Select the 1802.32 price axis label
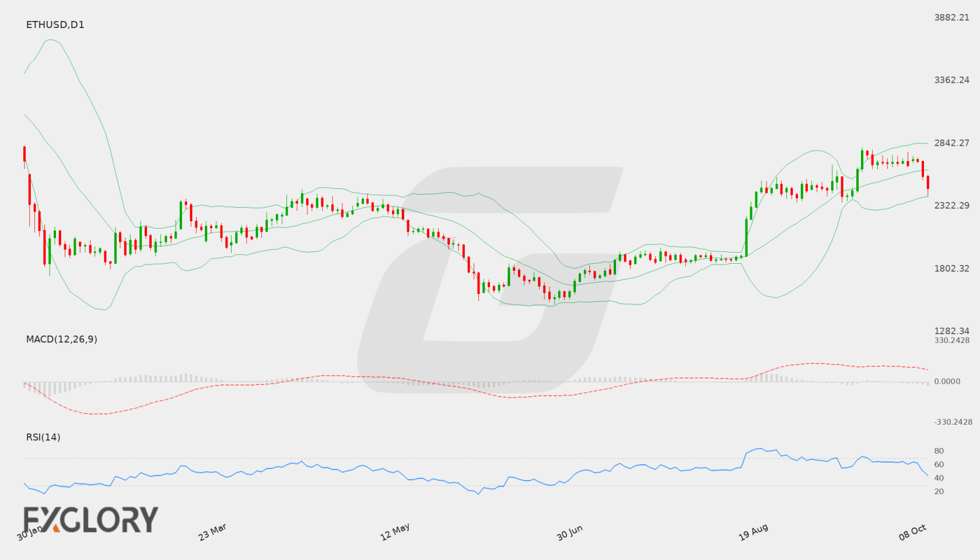The height and width of the screenshot is (560, 980). click(x=951, y=268)
